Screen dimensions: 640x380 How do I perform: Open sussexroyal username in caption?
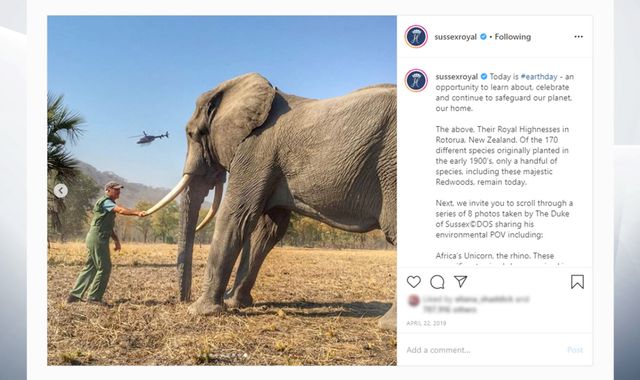[x=456, y=77]
